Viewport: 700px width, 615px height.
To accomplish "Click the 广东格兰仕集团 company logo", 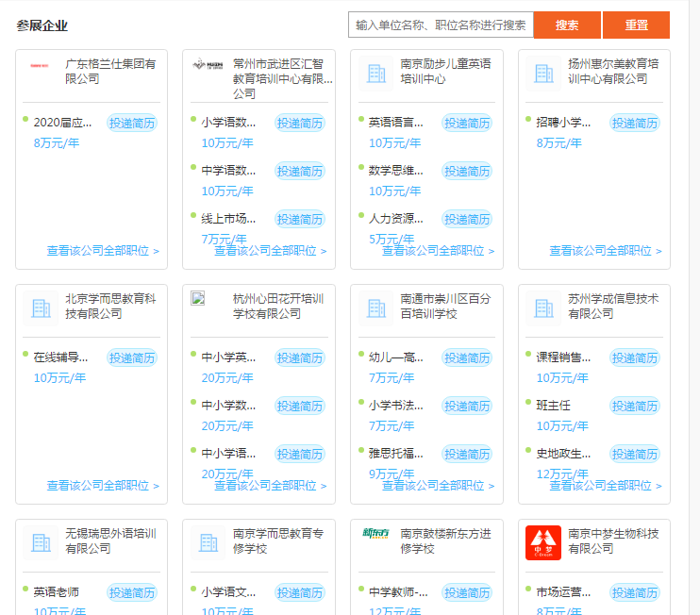I will (x=39, y=67).
